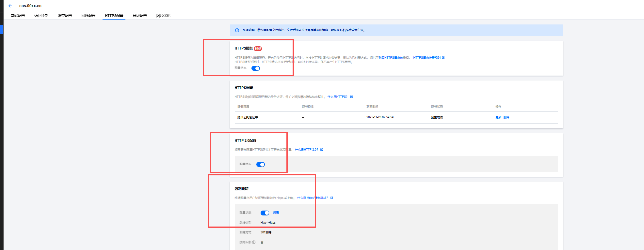Image resolution: width=644 pixels, height=250 pixels.
Task: Click the 操作 column header
Action: pos(498,107)
